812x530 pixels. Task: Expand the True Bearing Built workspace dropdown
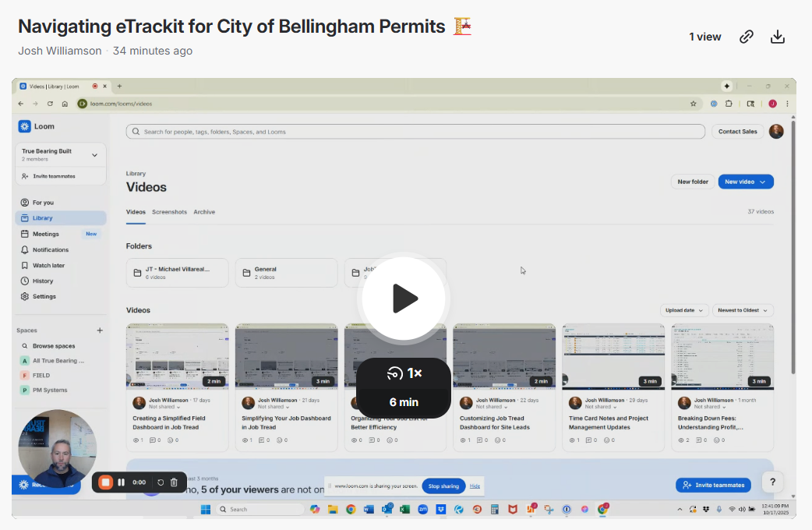point(94,154)
